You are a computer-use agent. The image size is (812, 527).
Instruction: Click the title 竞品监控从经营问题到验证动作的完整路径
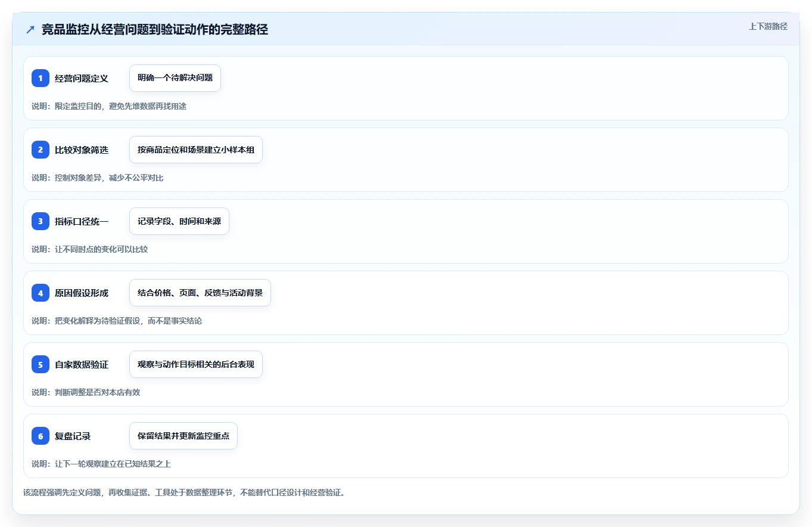click(x=155, y=29)
